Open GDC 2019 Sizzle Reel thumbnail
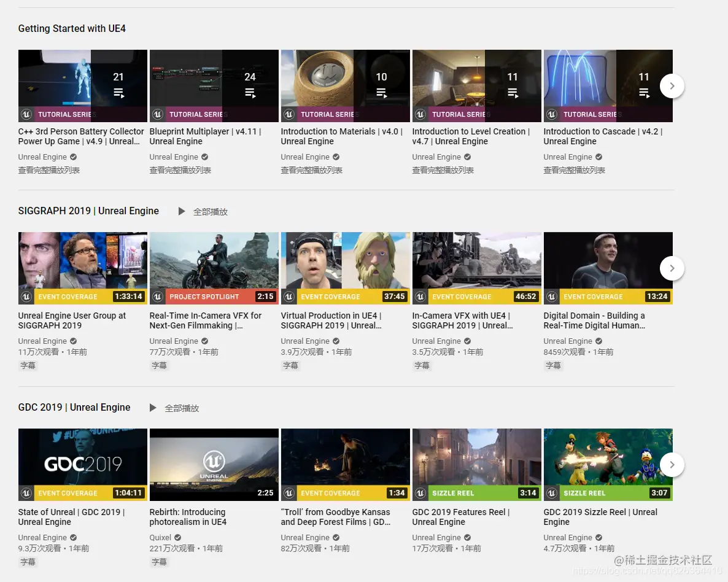Viewport: 728px width, 582px height. coord(608,465)
